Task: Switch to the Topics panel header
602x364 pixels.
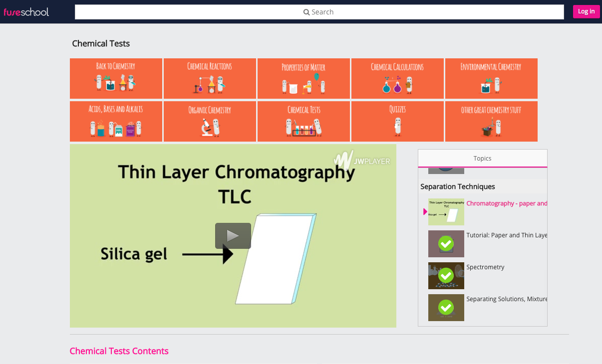Action: pos(482,158)
